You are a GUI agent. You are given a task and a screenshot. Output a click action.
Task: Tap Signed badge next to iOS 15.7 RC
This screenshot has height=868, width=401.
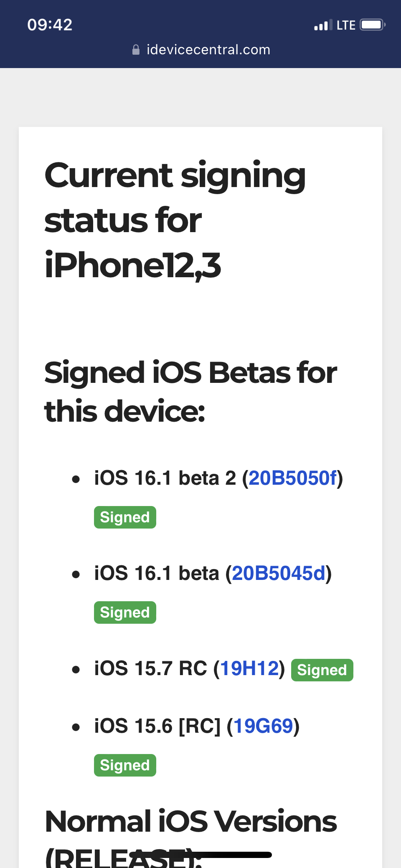(322, 670)
